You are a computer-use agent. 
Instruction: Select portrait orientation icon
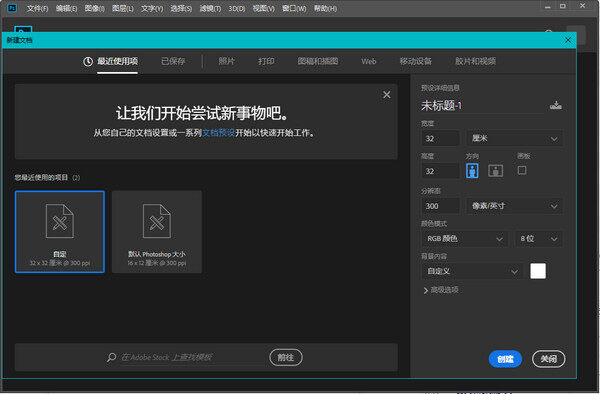472,171
